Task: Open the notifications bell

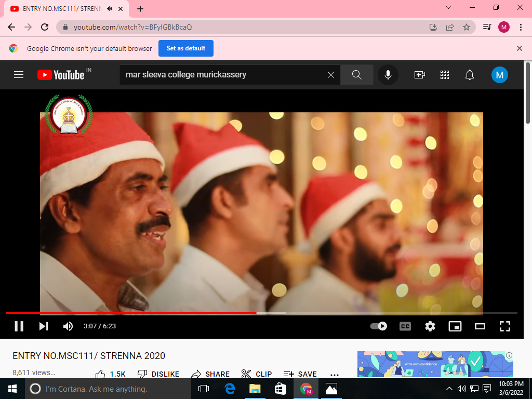Action: tap(470, 75)
